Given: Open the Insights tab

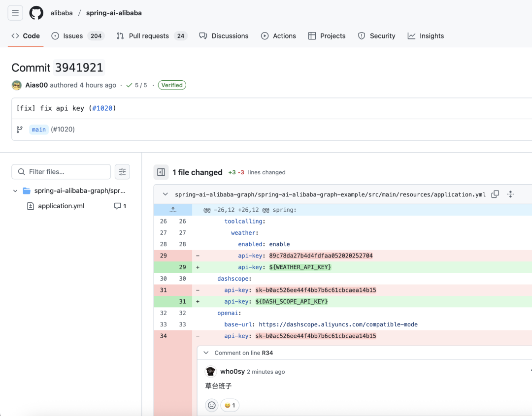Looking at the screenshot, I should coord(426,36).
